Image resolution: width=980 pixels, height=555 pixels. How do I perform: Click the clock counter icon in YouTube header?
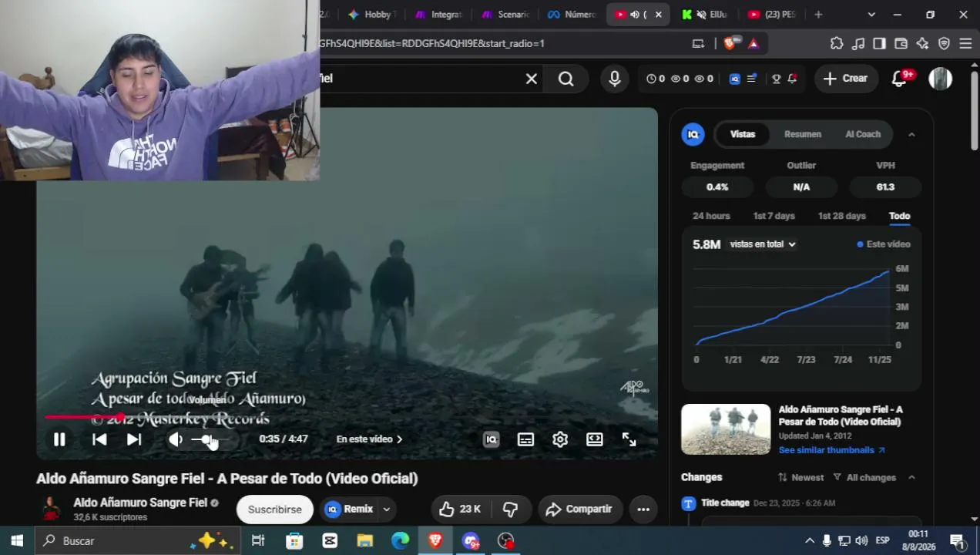coord(651,79)
